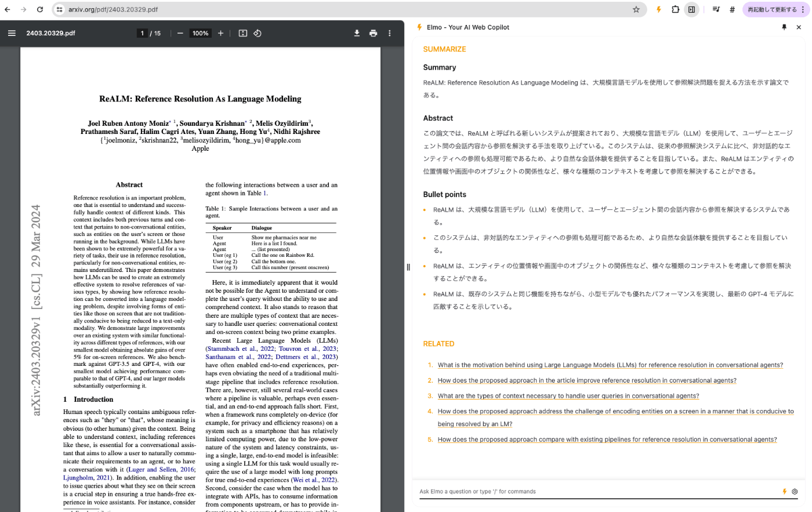Viewport: 812px width, 512px height.
Task: Click the side panel resize handle
Action: click(408, 267)
